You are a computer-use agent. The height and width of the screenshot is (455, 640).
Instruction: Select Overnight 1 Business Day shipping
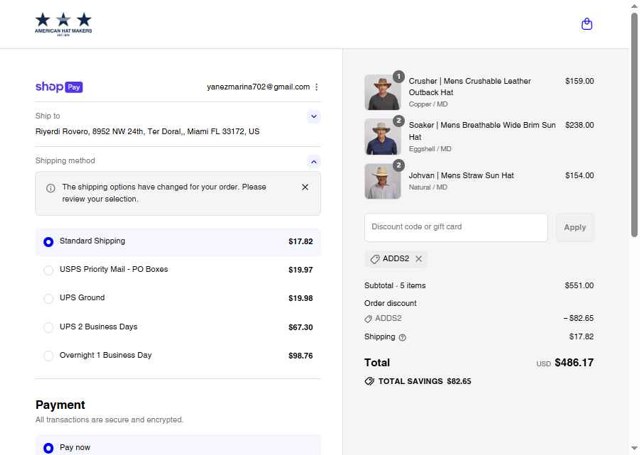[x=178, y=355]
